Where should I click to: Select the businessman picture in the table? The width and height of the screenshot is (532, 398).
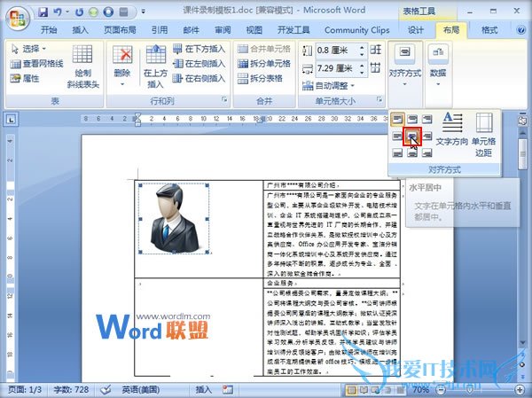[174, 219]
